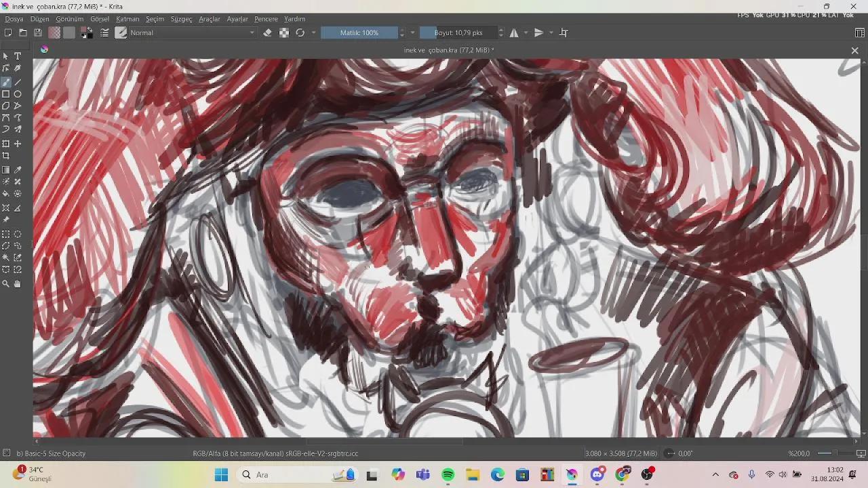
Task: Toggle horizontal mirror painting
Action: [x=513, y=32]
